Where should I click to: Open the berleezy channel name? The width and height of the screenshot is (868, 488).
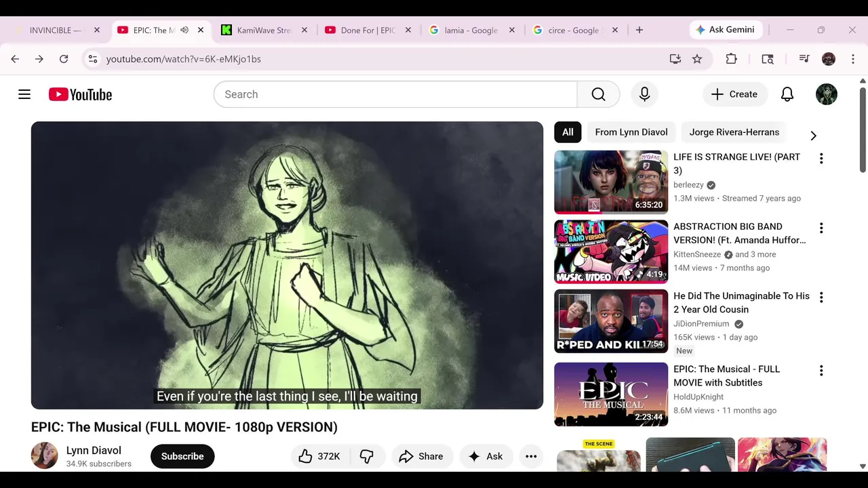click(x=688, y=185)
